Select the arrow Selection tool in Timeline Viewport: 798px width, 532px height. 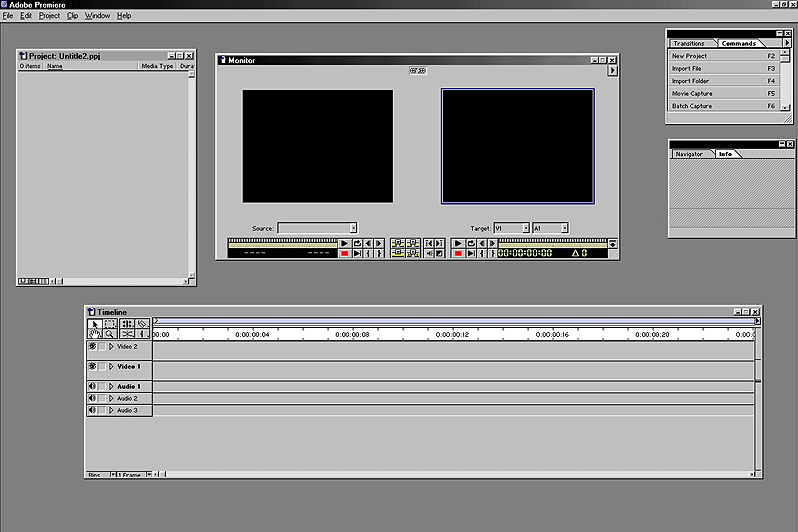point(95,324)
